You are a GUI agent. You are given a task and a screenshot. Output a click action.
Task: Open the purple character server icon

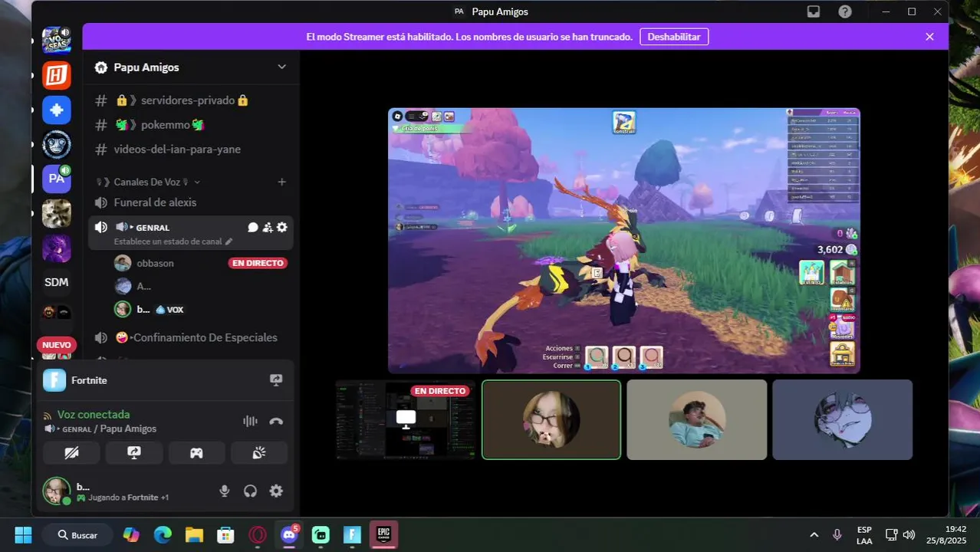point(57,248)
